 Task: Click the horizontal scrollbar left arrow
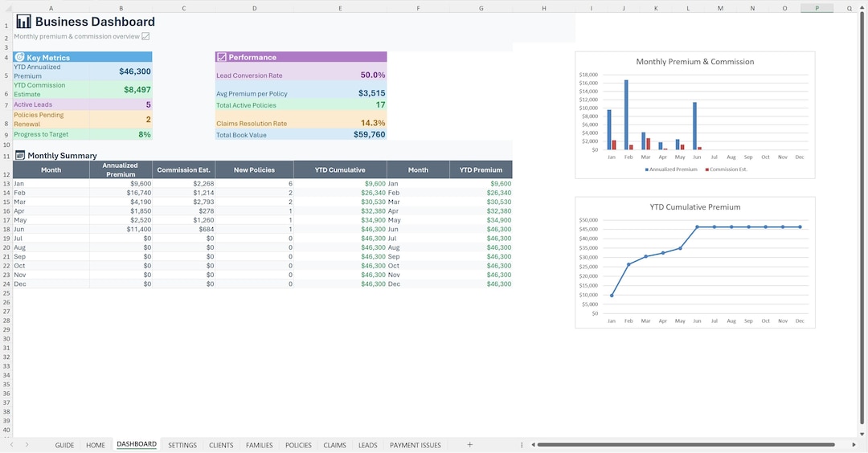533,445
